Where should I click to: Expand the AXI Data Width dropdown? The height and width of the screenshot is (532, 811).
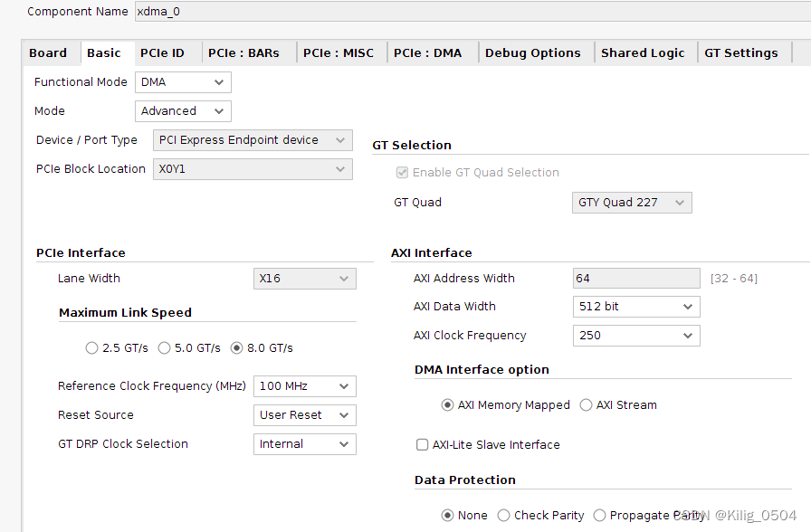click(635, 306)
